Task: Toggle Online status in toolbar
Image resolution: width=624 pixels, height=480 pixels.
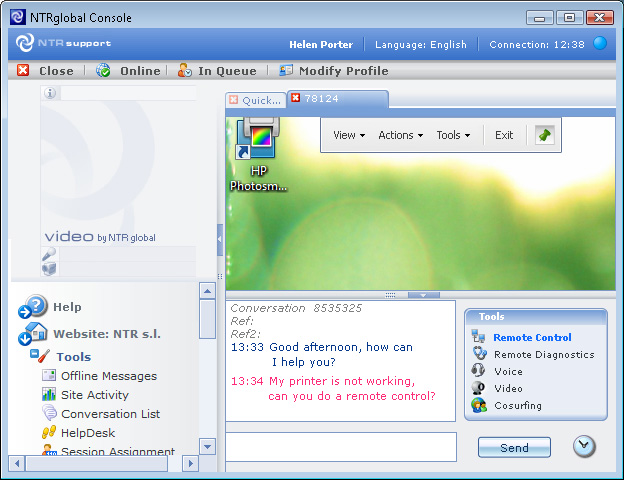Action: pos(128,71)
